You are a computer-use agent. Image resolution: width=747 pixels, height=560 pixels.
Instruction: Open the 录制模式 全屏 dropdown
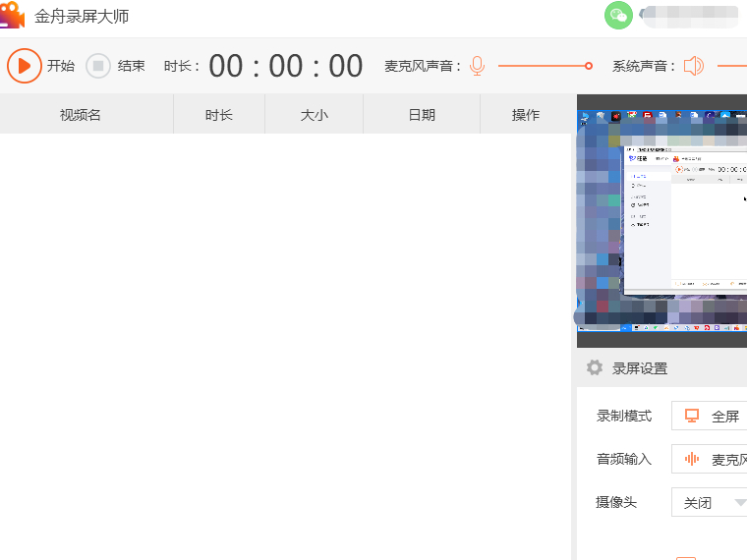click(709, 416)
